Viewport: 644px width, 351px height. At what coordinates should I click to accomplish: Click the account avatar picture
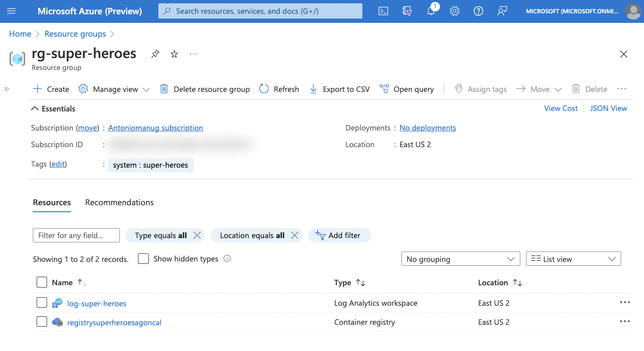[x=633, y=11]
